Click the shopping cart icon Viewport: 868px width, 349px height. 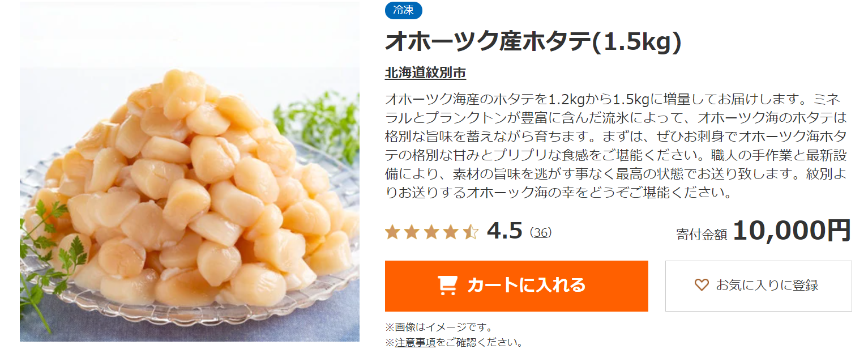447,286
